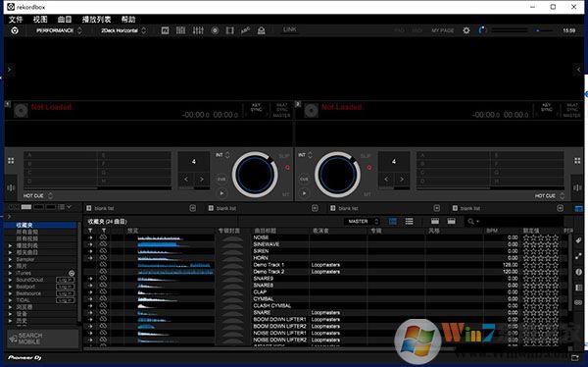Open the PERFORMANCE mode dropdown
Image resolution: width=588 pixels, height=367 pixels.
tap(59, 30)
